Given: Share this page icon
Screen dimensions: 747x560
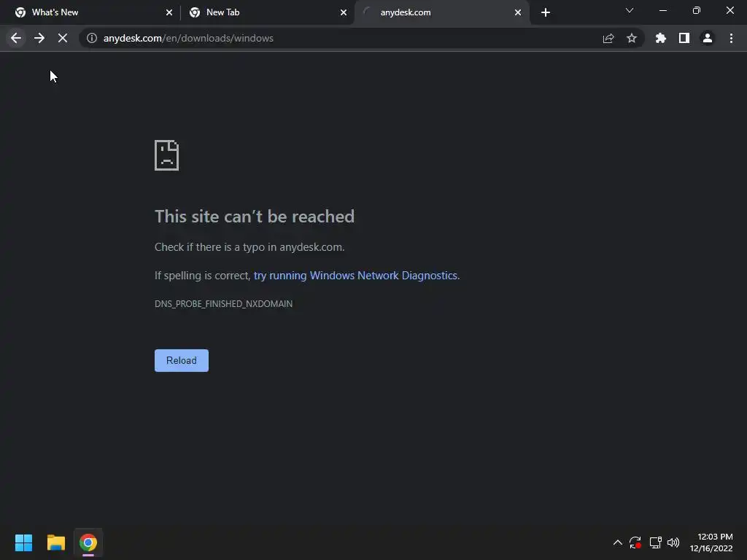Looking at the screenshot, I should pos(608,38).
